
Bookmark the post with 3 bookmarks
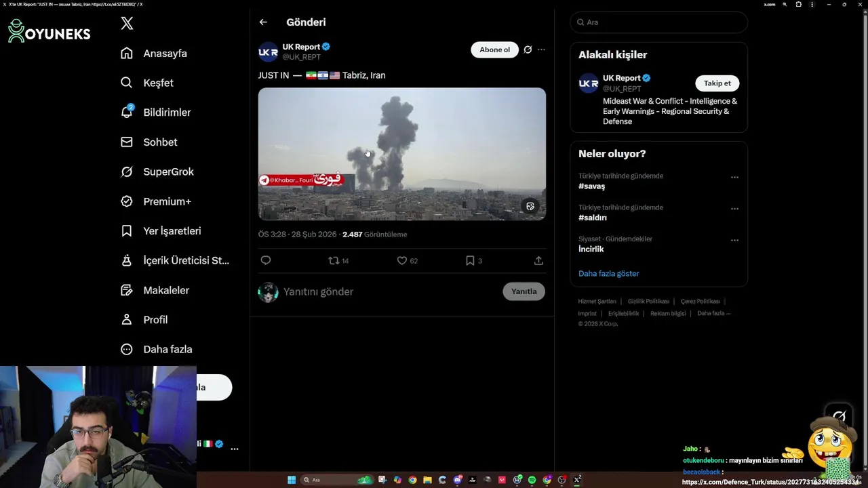(x=473, y=260)
